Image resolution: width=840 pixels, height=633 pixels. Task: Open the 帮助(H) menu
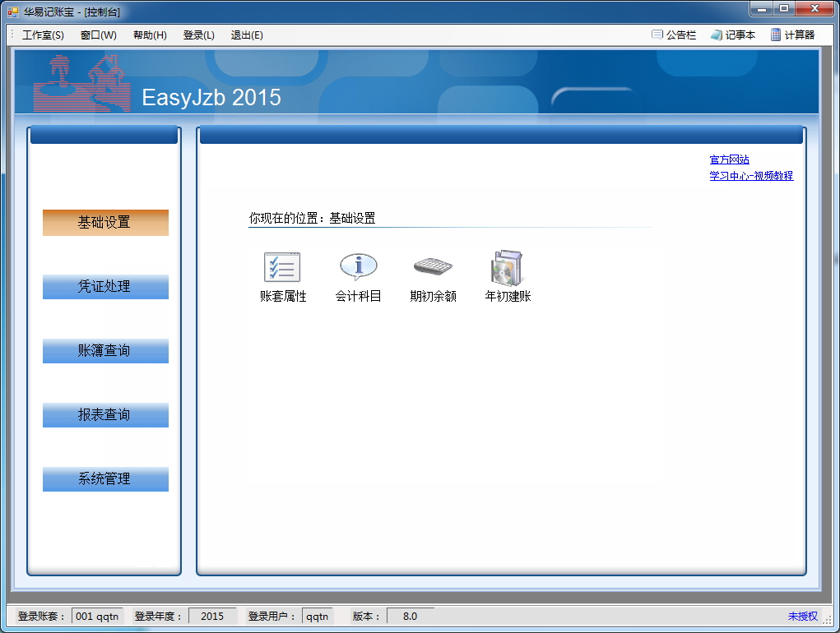pyautogui.click(x=150, y=35)
